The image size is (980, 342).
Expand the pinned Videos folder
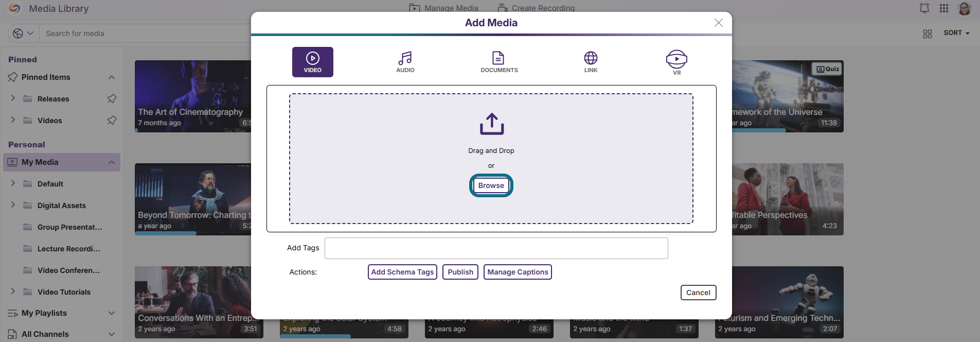pyautogui.click(x=13, y=119)
